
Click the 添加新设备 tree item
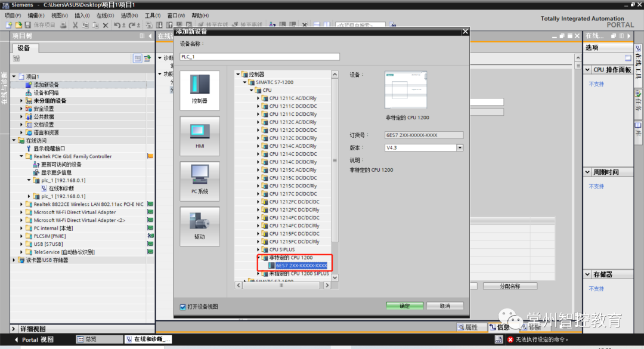pyautogui.click(x=46, y=85)
